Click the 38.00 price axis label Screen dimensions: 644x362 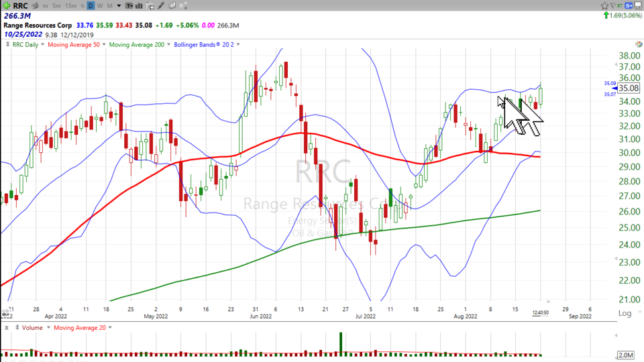tap(630, 56)
